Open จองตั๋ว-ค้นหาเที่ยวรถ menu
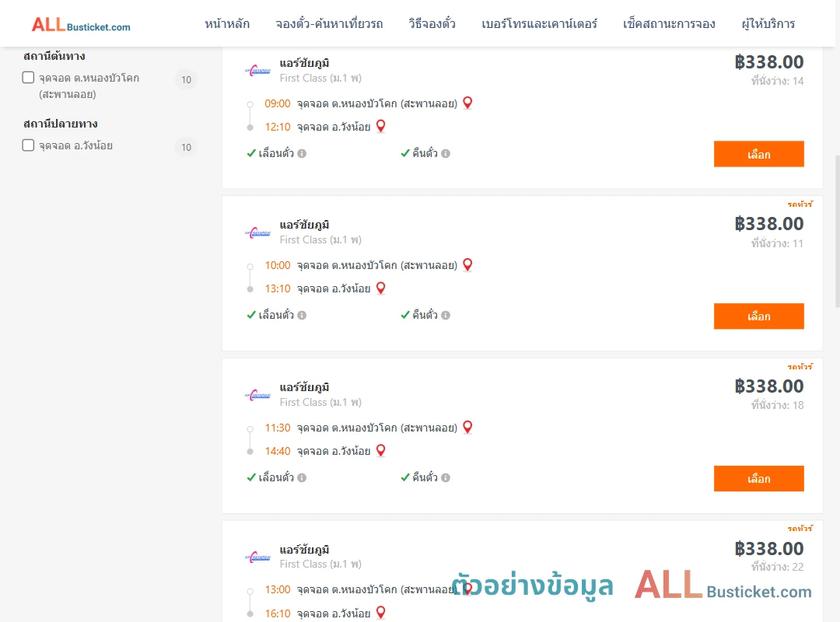The height and width of the screenshot is (622, 840). (329, 24)
